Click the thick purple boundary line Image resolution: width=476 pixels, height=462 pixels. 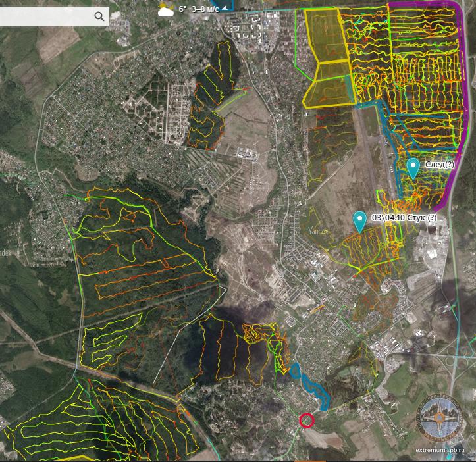pos(467,99)
